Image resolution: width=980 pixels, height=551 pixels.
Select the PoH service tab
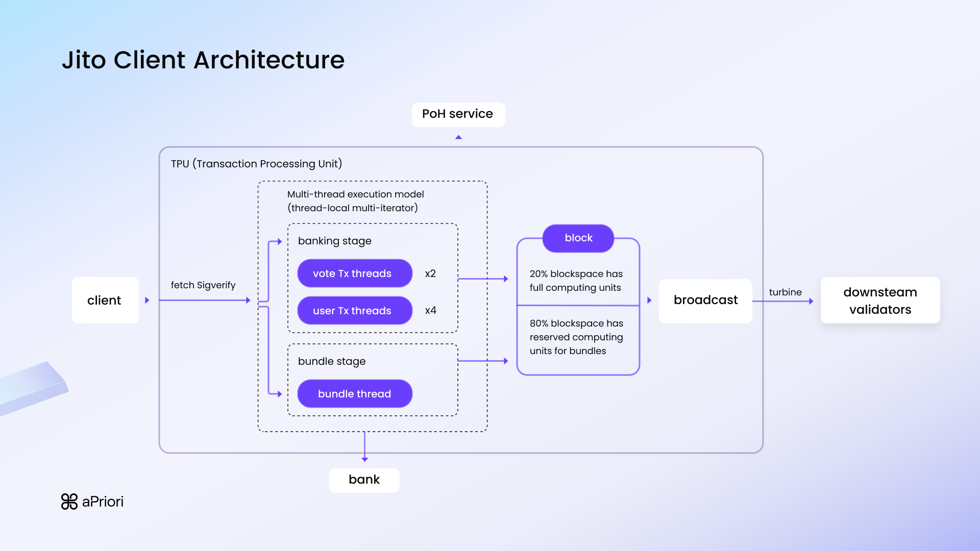tap(458, 114)
